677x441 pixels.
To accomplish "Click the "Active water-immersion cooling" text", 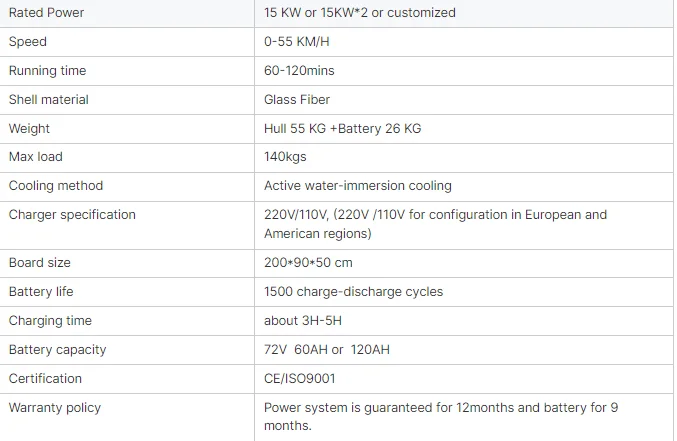I will 357,186.
